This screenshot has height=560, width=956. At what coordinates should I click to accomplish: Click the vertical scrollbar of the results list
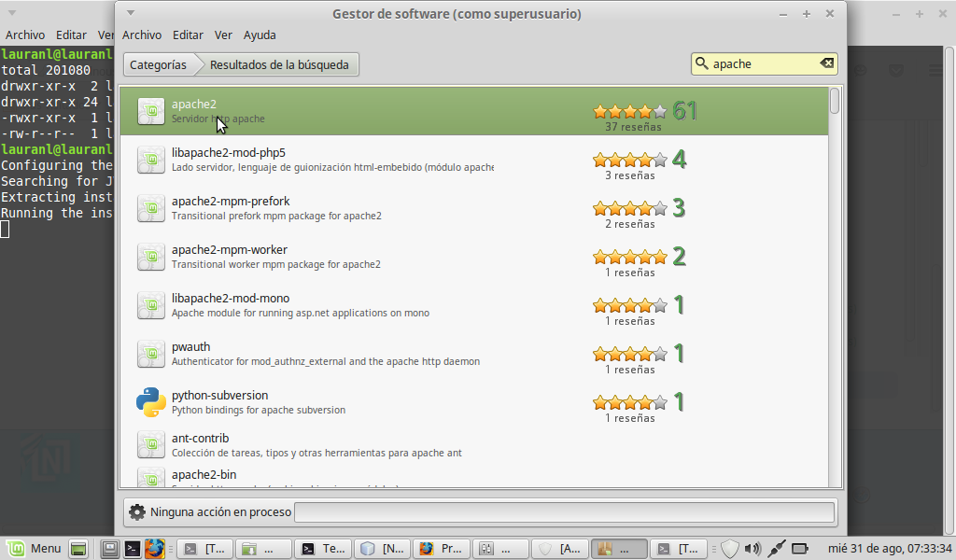(x=835, y=280)
